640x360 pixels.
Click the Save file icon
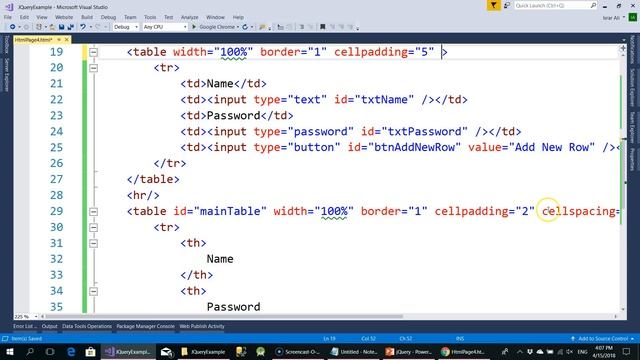coord(61,27)
